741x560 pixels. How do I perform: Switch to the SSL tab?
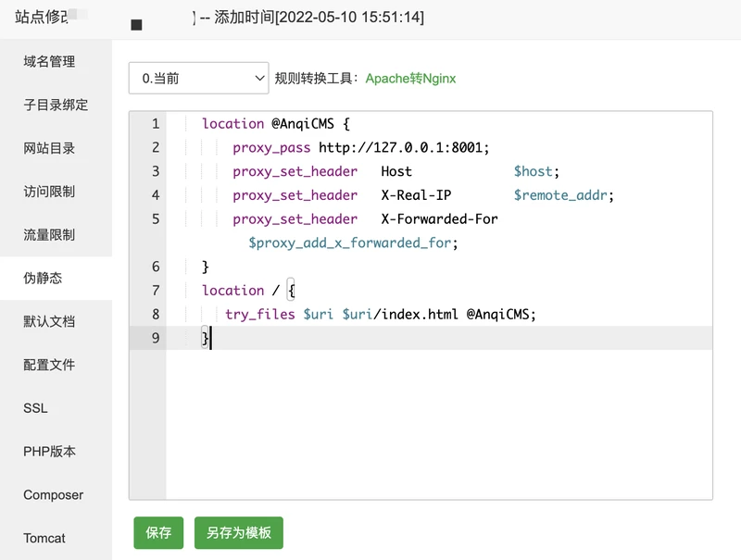36,408
